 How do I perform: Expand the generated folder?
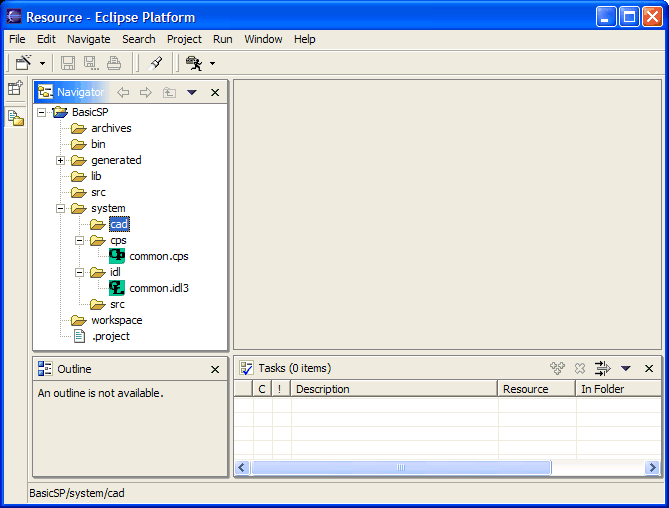[x=60, y=160]
